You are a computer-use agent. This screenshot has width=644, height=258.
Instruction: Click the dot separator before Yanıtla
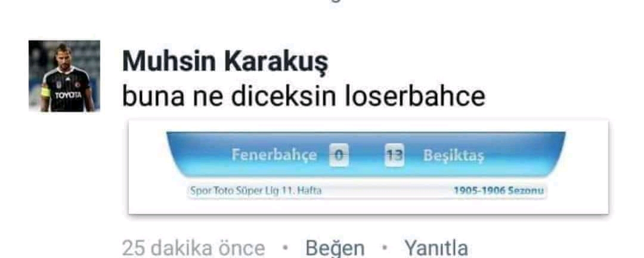pos(385,248)
